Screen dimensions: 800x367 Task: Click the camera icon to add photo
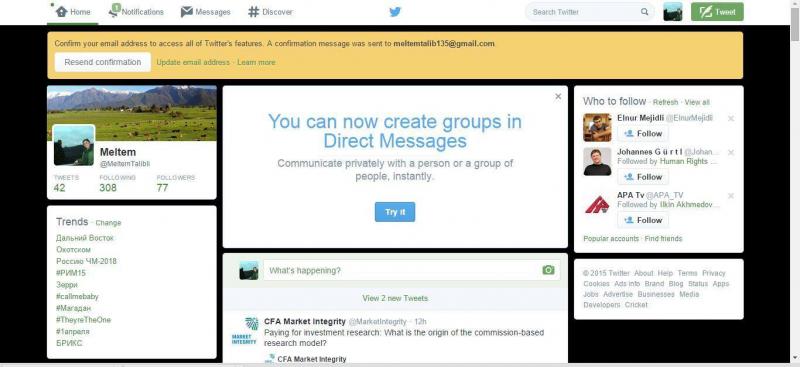tap(548, 270)
